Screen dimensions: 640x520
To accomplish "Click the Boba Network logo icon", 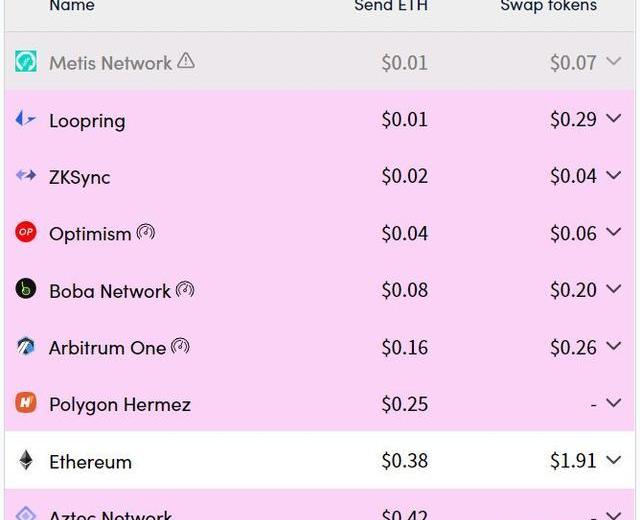I will (x=26, y=290).
